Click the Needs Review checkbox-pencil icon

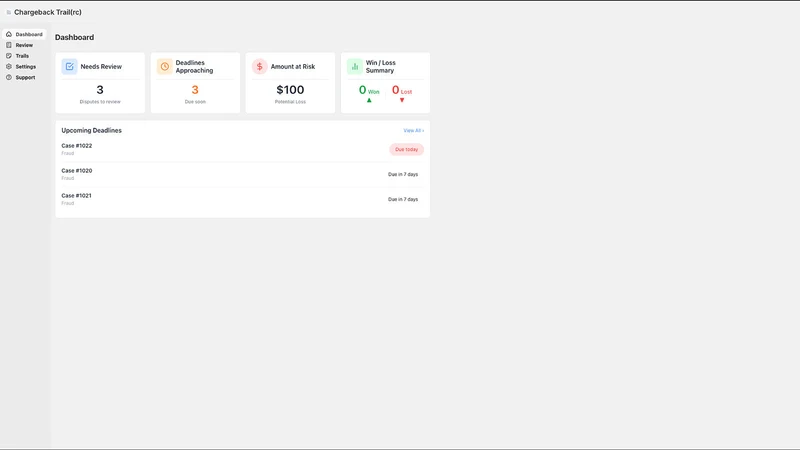(69, 66)
